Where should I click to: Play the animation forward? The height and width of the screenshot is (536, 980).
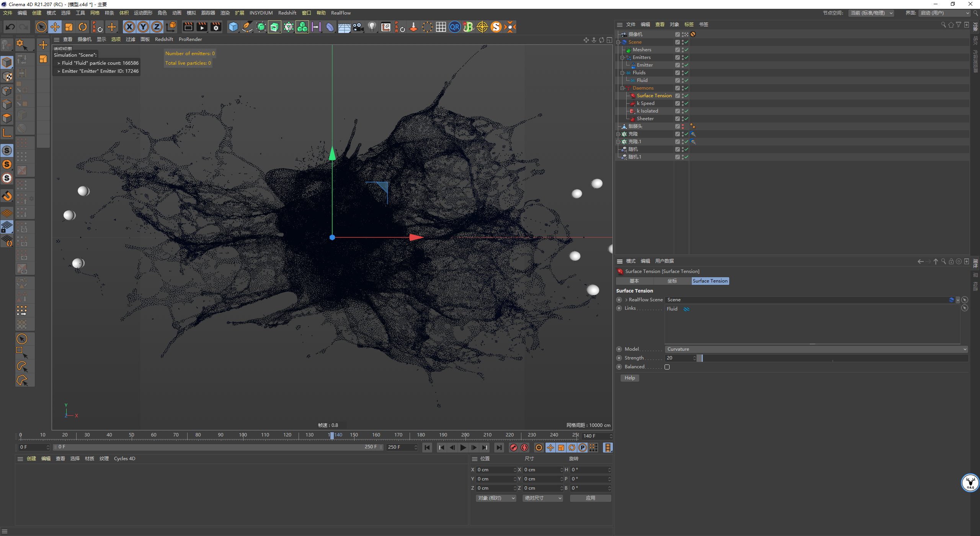pos(463,447)
